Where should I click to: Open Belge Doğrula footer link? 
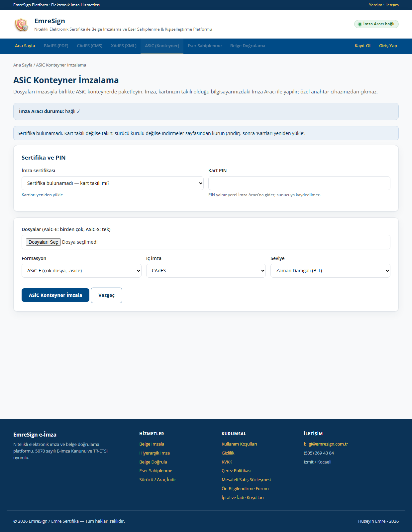coord(153,462)
